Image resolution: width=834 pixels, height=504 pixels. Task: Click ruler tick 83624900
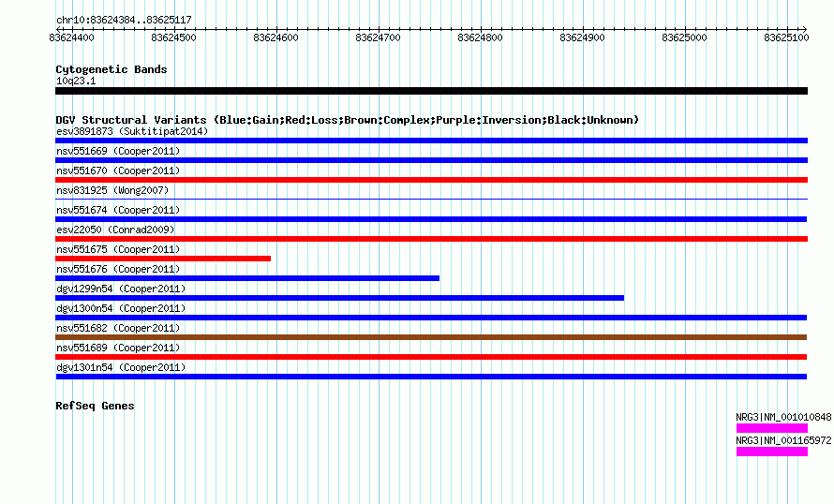pos(582,37)
